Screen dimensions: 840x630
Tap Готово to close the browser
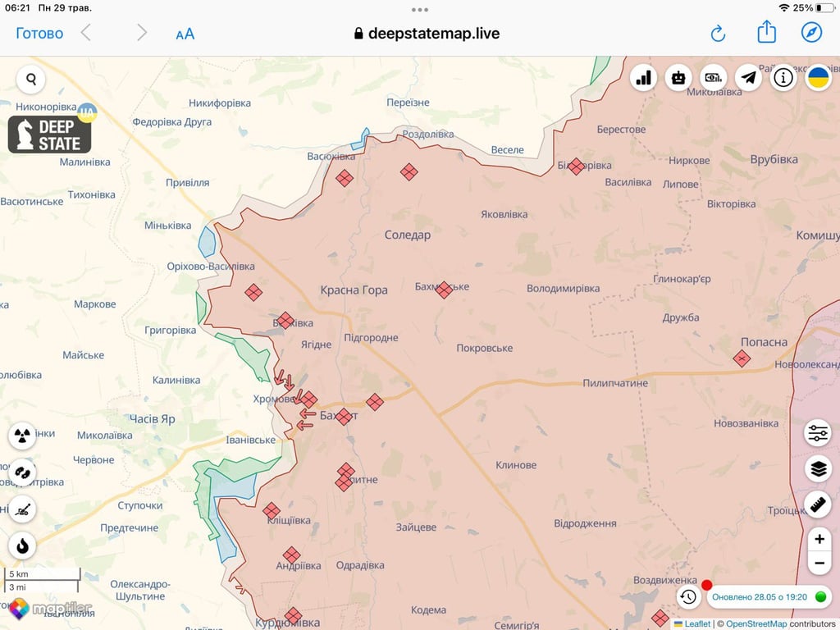click(x=39, y=33)
